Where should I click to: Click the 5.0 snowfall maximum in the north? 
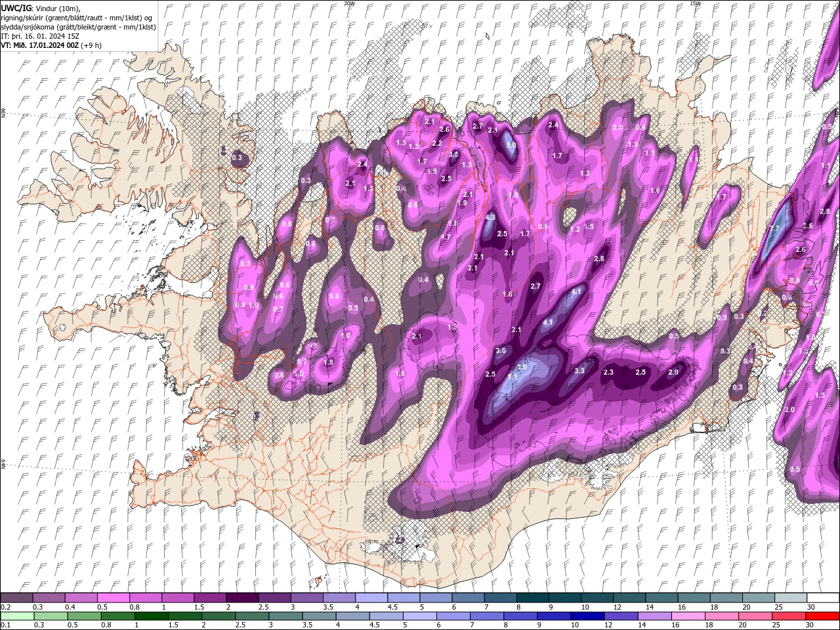(x=511, y=146)
